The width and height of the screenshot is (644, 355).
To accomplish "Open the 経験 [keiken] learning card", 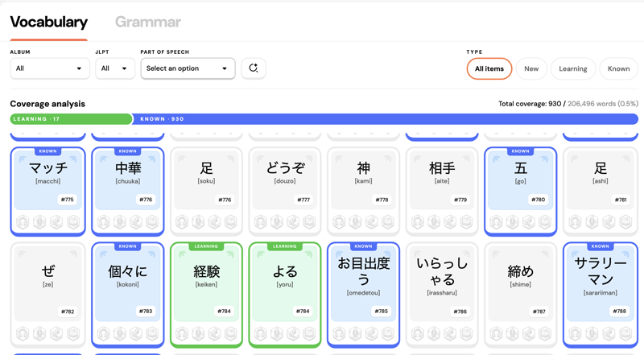I will tap(206, 295).
